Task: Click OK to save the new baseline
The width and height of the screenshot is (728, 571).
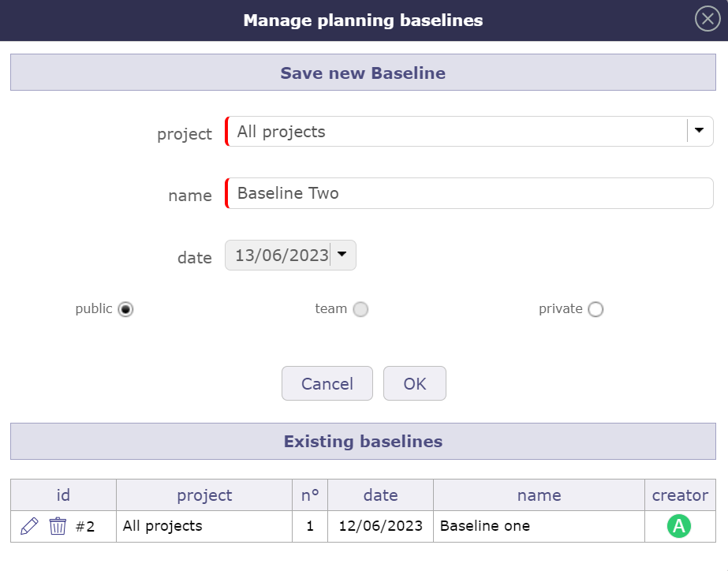Action: pos(414,383)
